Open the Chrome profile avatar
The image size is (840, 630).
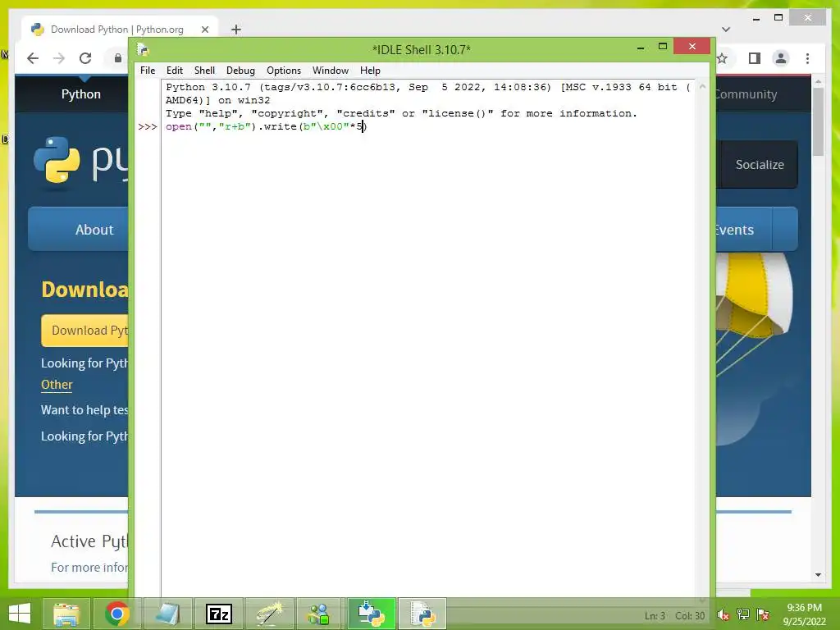click(781, 58)
